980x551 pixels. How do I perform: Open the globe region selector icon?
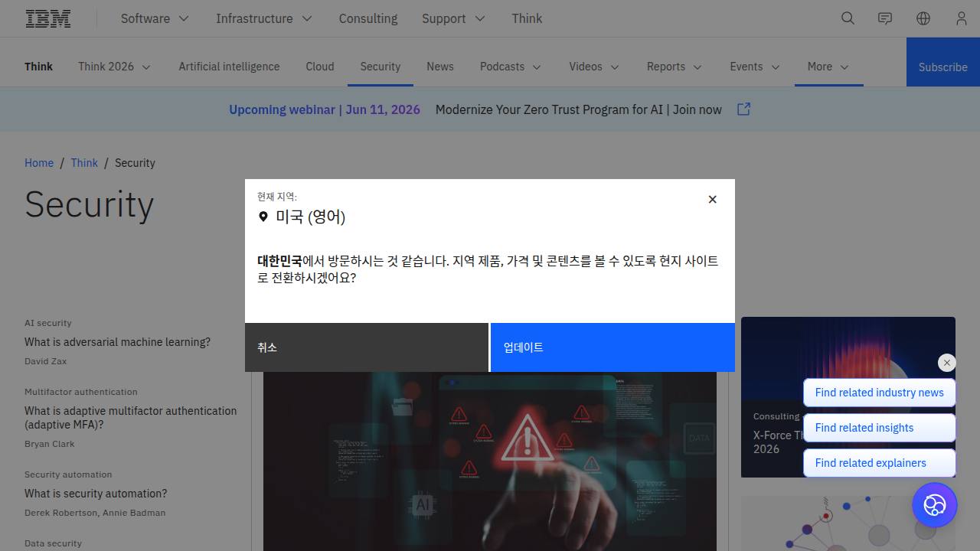coord(923,18)
